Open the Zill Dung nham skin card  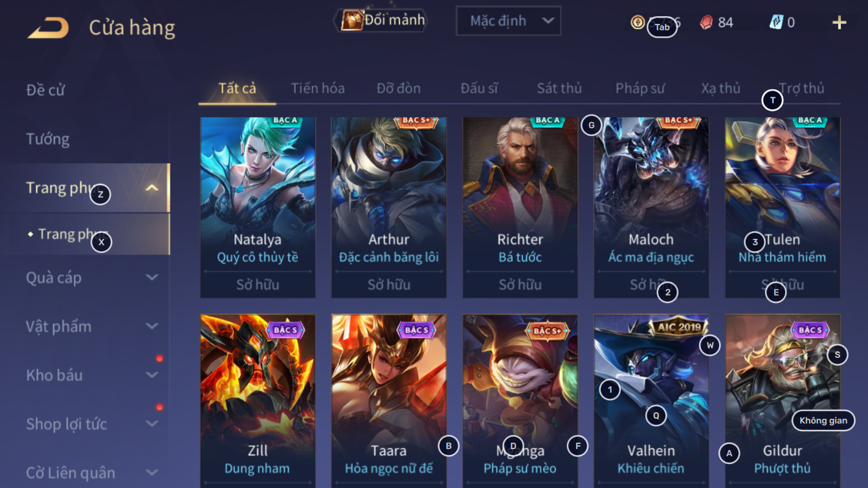point(258,401)
